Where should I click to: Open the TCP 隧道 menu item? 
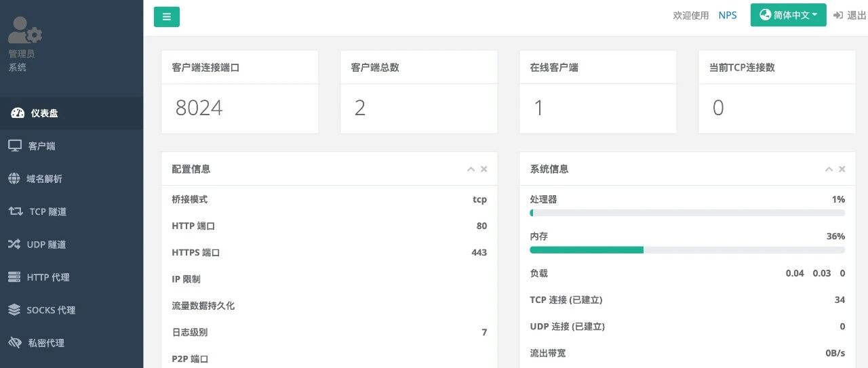coord(71,211)
